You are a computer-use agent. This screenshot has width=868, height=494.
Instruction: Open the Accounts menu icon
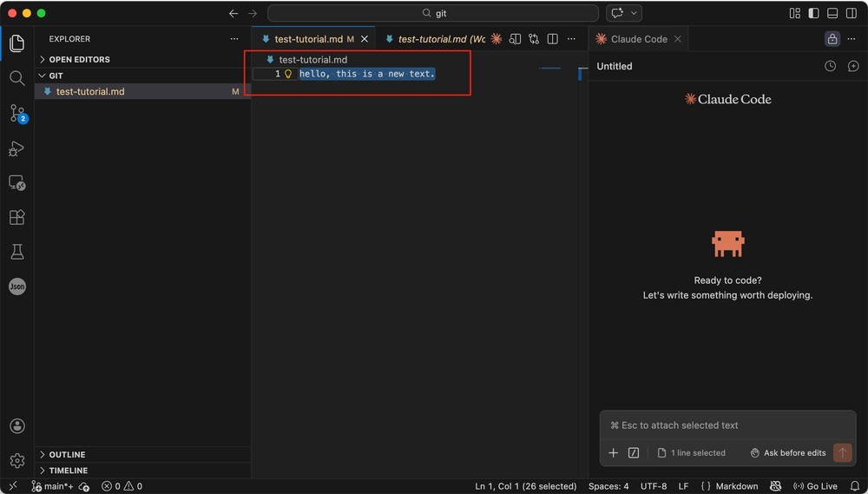point(17,426)
